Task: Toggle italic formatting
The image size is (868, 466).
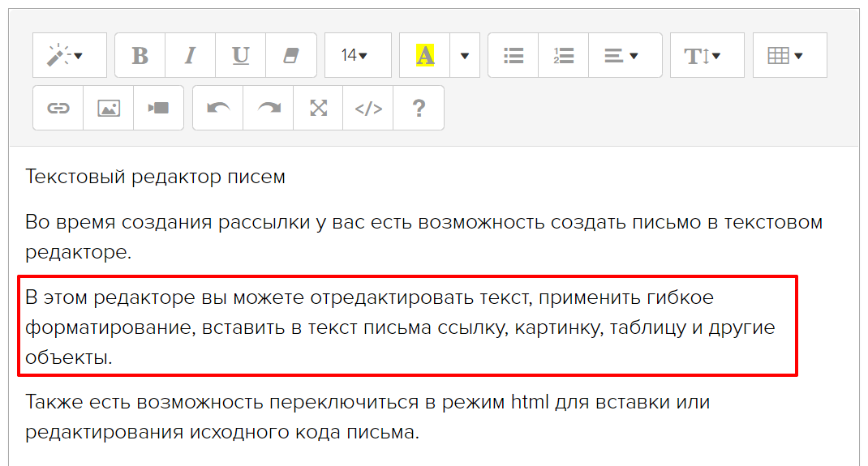Action: [x=191, y=55]
